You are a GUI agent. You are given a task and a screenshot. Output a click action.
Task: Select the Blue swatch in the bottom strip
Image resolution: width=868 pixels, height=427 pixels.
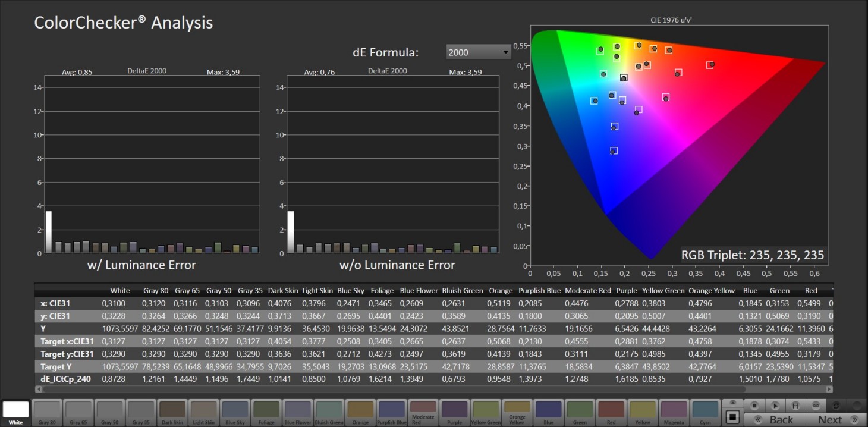(548, 413)
